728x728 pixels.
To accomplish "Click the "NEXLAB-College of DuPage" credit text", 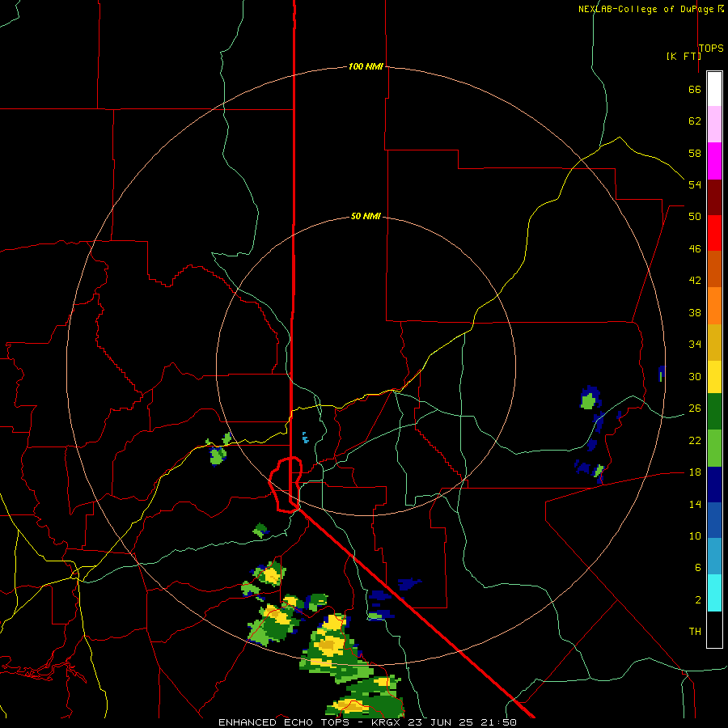I will [645, 9].
